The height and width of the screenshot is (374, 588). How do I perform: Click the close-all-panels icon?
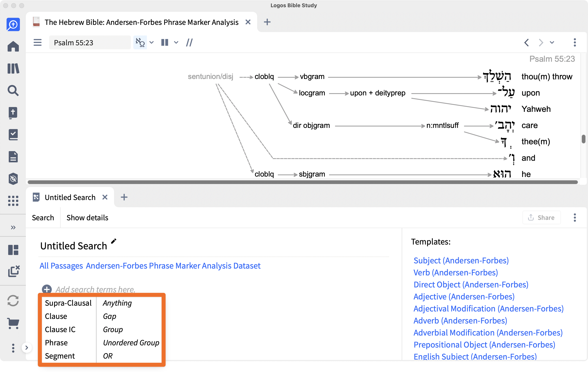[14, 271]
